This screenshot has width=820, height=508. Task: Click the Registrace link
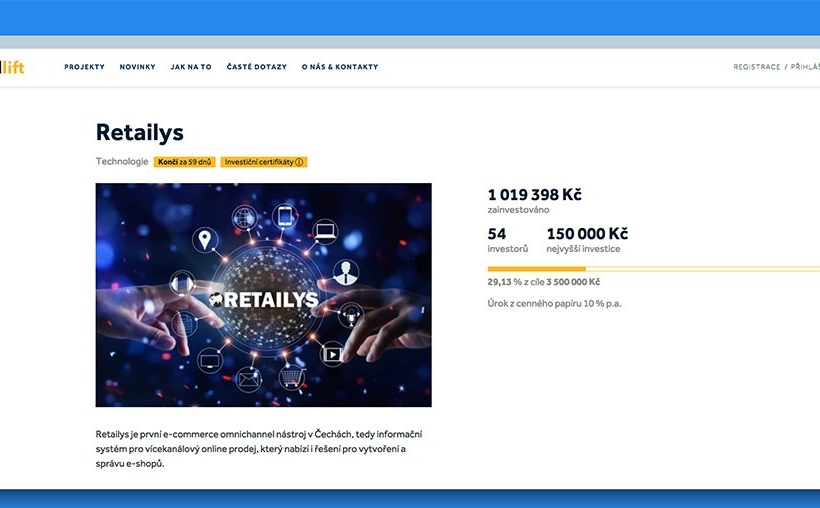757,67
